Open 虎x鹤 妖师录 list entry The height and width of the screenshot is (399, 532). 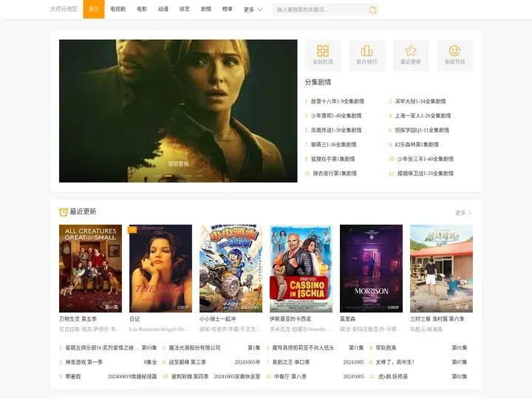pyautogui.click(x=418, y=377)
